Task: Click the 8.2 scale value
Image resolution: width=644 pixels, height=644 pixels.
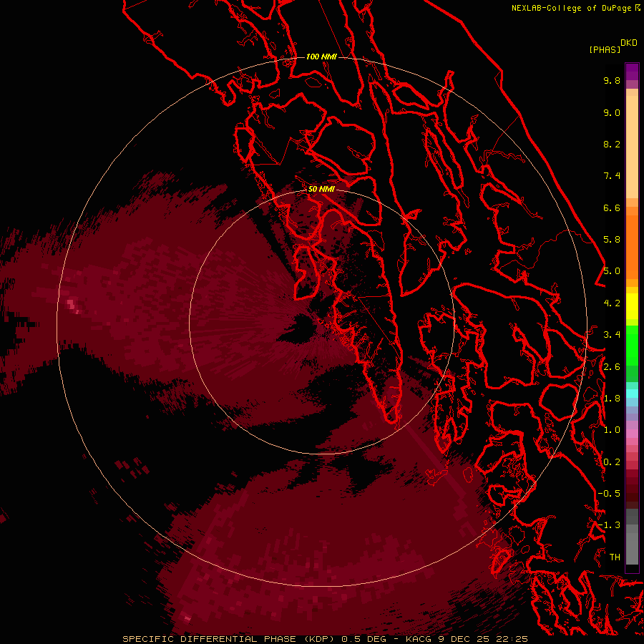Action: (612, 144)
